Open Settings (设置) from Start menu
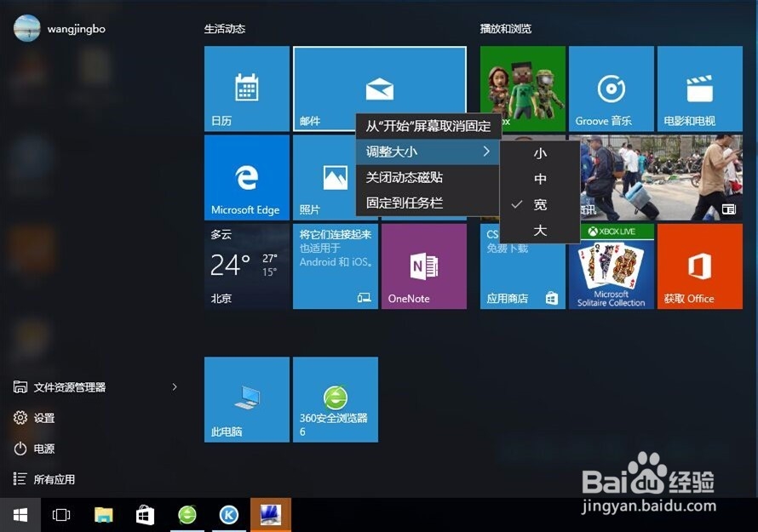The width and height of the screenshot is (758, 532). (34, 417)
